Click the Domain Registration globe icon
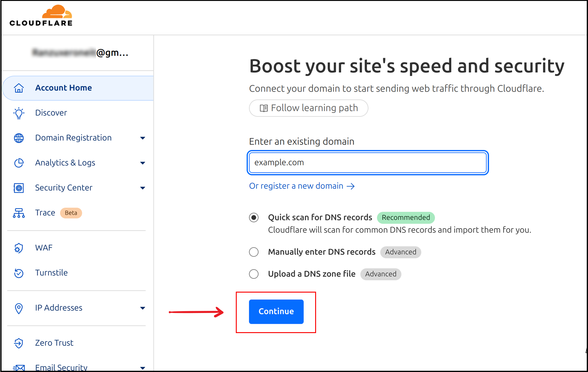 [19, 138]
